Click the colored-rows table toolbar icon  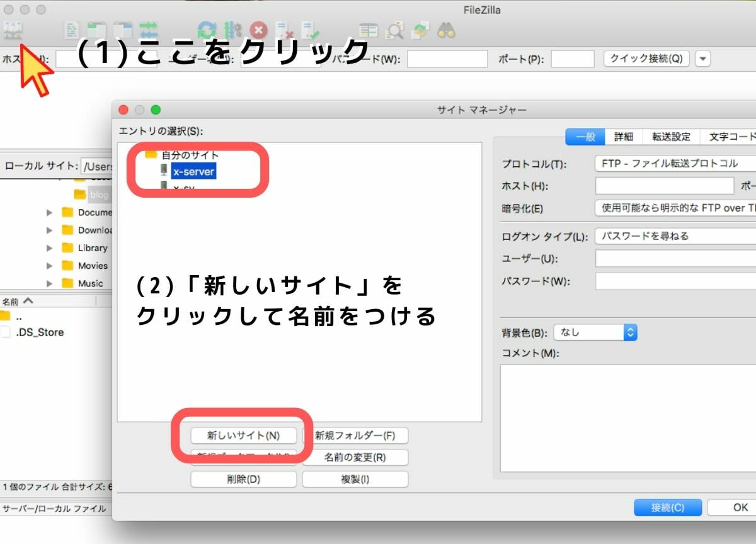point(369,30)
